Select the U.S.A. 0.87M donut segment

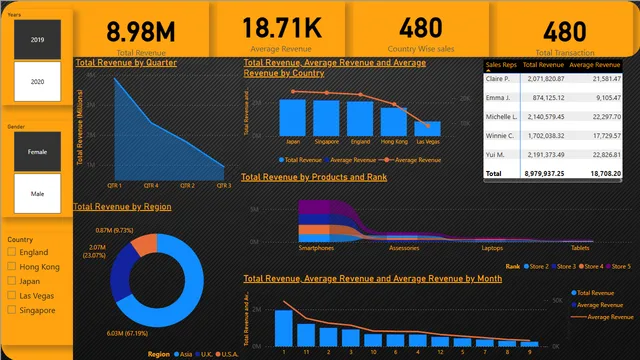(x=146, y=244)
